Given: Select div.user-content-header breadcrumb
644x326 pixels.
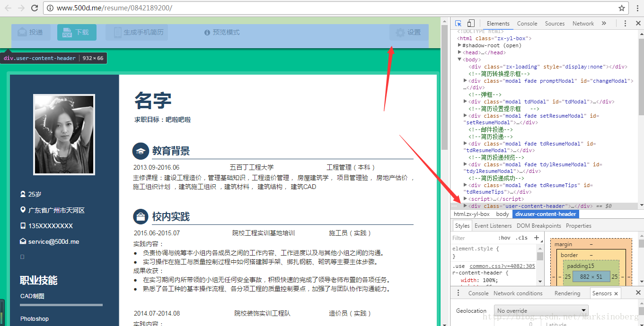Looking at the screenshot, I should (546, 214).
